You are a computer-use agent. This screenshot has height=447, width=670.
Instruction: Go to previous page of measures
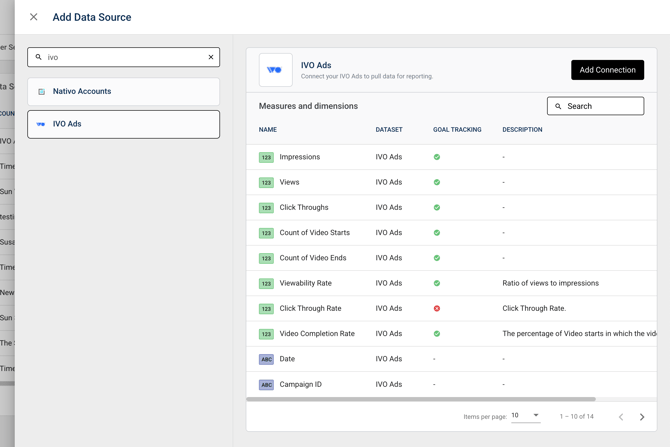pos(620,417)
